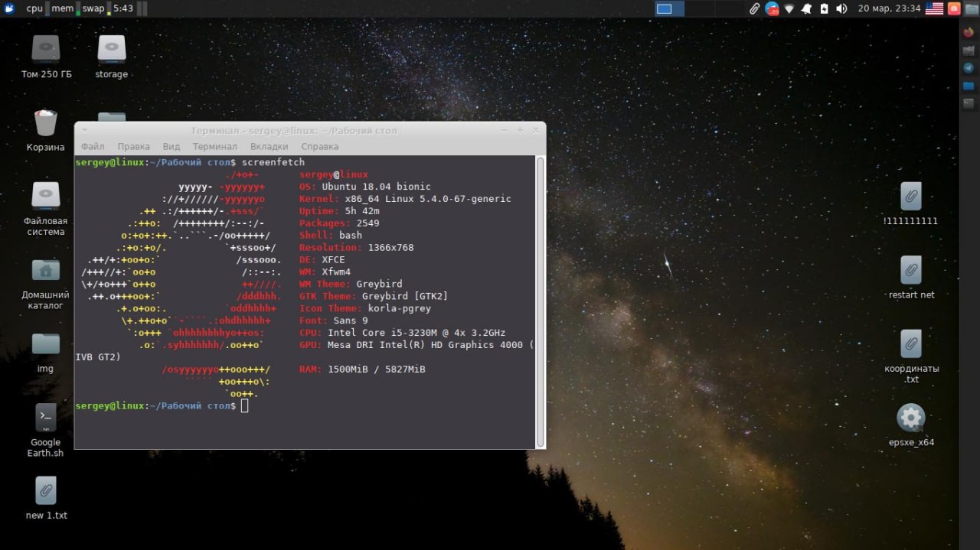Screen dimensions: 980x550
Task: Click the CPU: Intel Core i5-3230M line
Action: point(403,333)
